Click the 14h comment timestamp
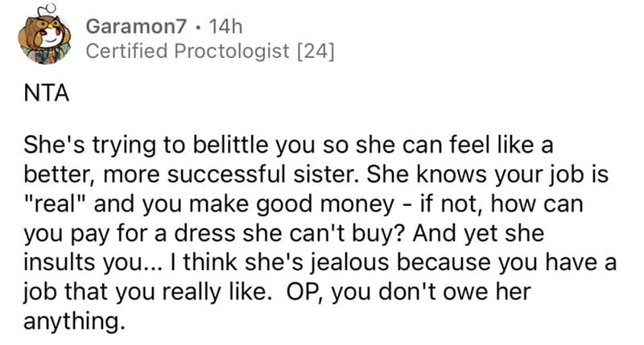644x345 pixels. pos(225,27)
